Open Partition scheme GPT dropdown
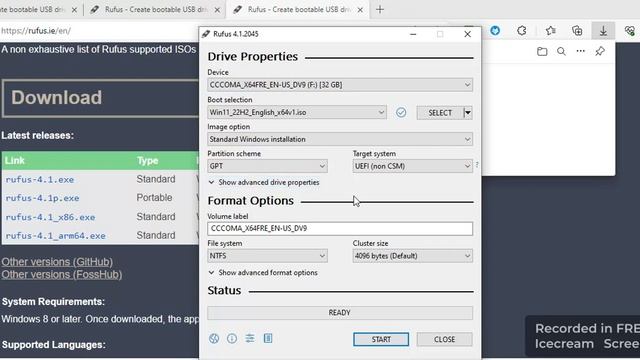 [267, 166]
